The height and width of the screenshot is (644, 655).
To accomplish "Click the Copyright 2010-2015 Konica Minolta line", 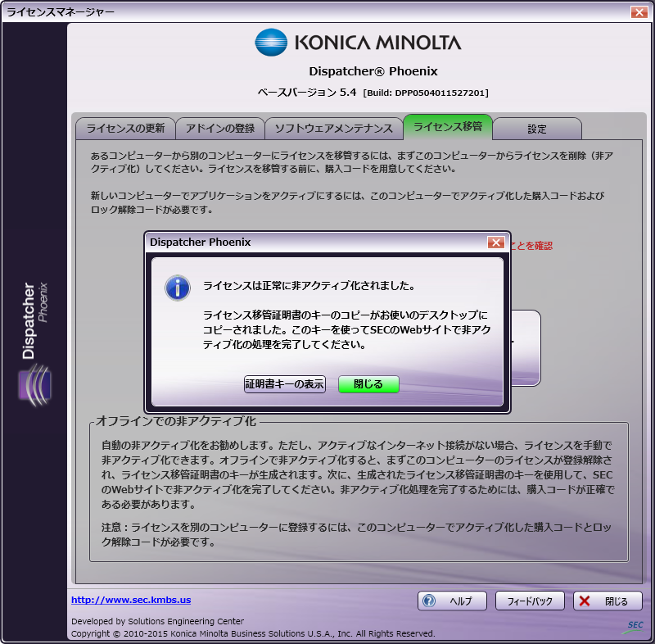I will click(253, 633).
